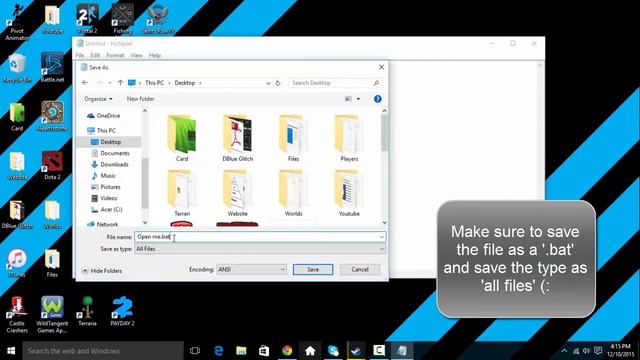Open Skype from the taskbar
Viewport: 640px width, 360px height.
click(x=333, y=351)
